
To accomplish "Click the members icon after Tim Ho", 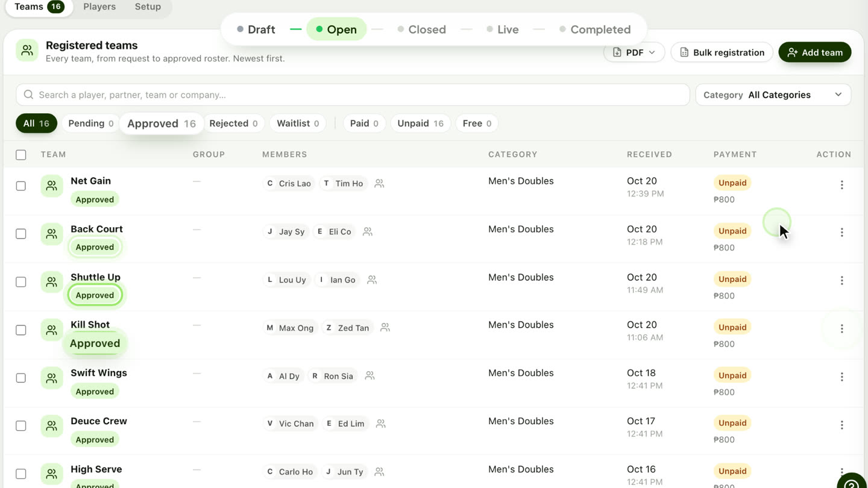I will tap(379, 183).
